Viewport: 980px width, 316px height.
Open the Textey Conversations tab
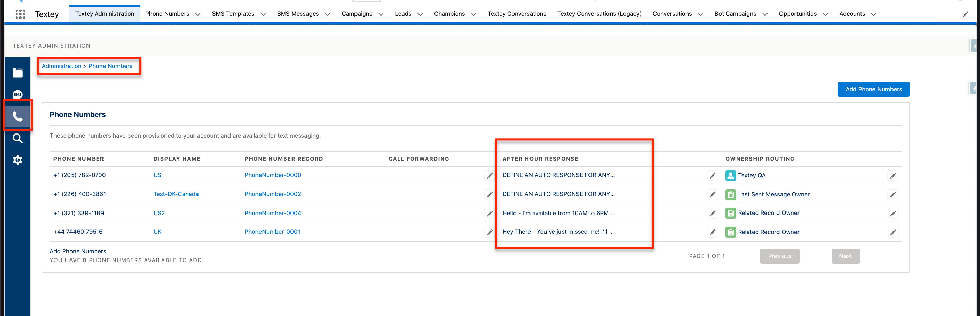click(517, 14)
